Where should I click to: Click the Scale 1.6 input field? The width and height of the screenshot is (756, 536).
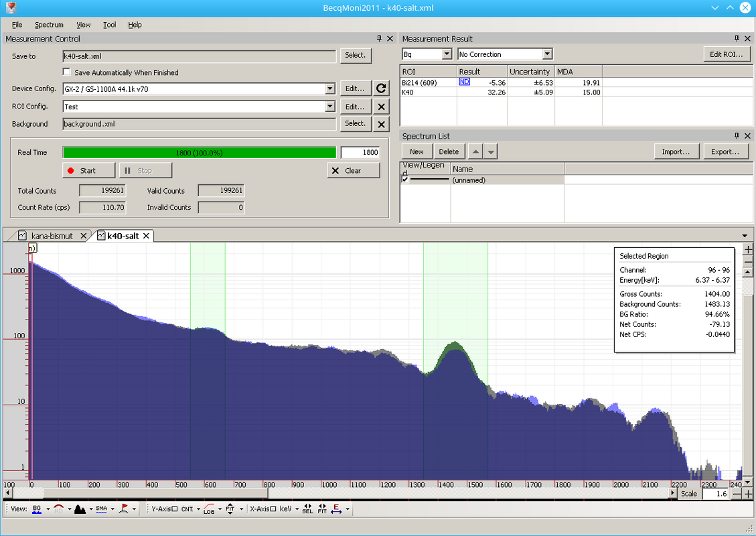716,494
